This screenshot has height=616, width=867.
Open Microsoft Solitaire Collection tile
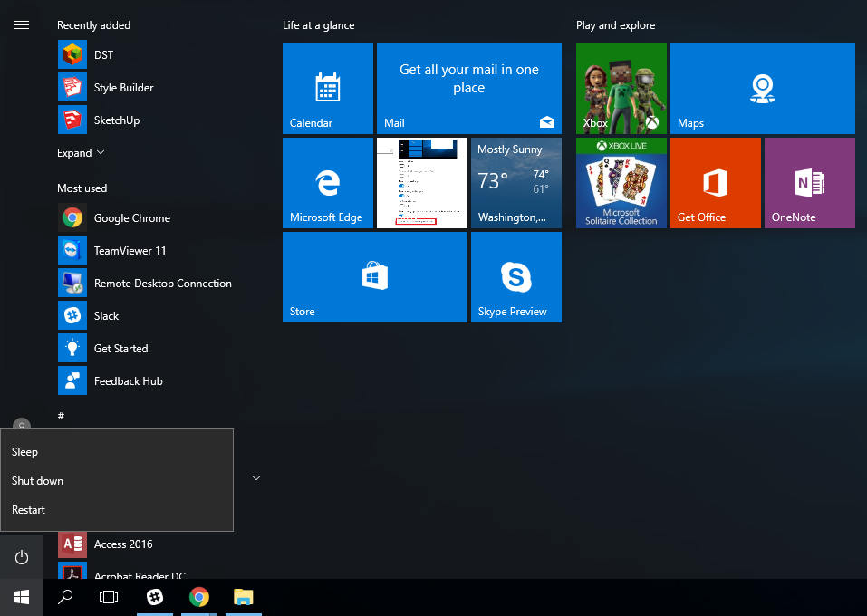621,183
